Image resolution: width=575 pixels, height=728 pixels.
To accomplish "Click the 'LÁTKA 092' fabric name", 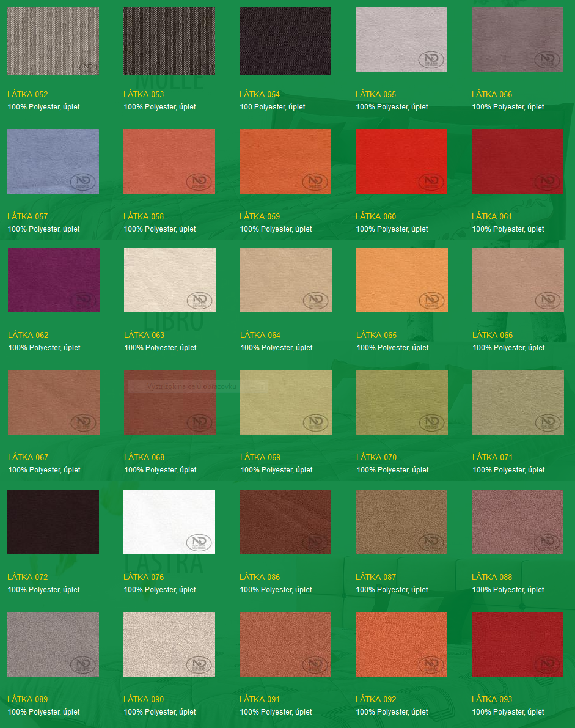I will click(x=376, y=699).
